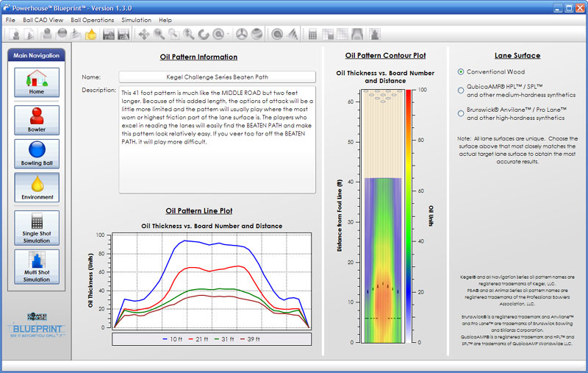Click the second floppy-disk save-as icon
Screen dimensions: 588x373
tap(123, 35)
